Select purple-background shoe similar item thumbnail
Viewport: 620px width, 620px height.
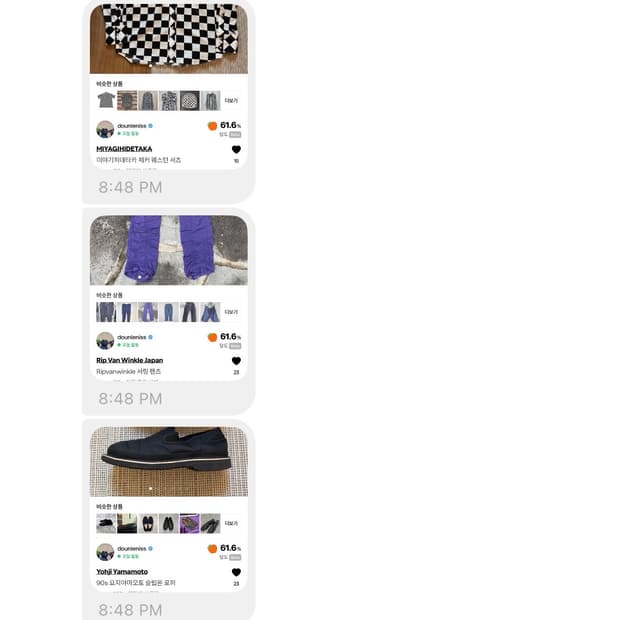click(190, 523)
